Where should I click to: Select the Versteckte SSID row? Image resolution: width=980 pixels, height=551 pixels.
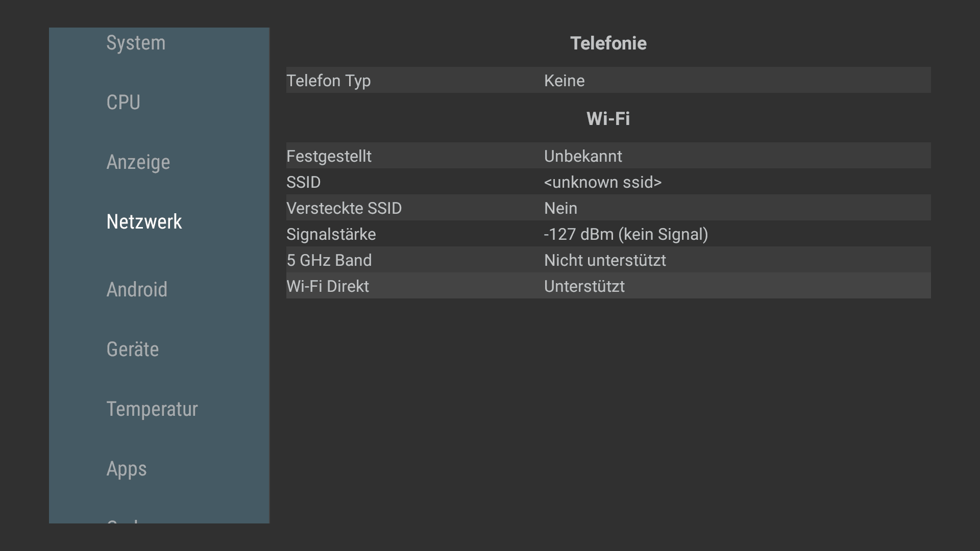(608, 208)
